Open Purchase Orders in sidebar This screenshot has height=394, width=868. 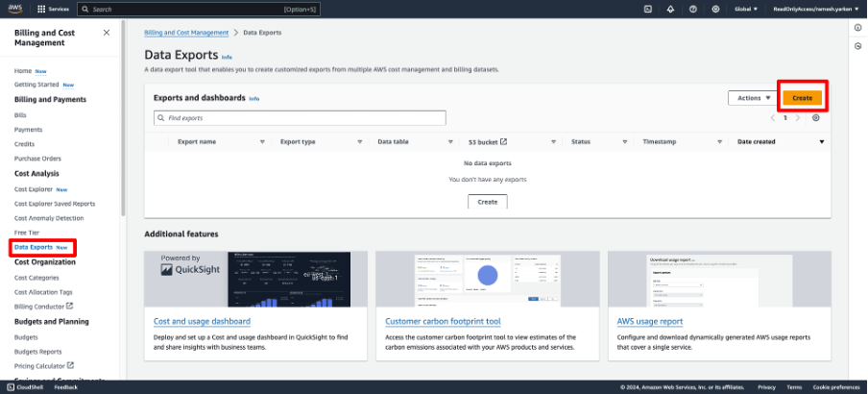point(37,159)
